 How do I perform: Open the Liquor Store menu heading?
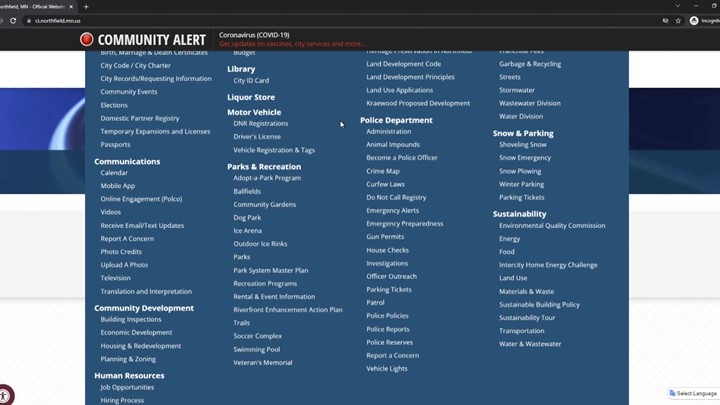251,97
